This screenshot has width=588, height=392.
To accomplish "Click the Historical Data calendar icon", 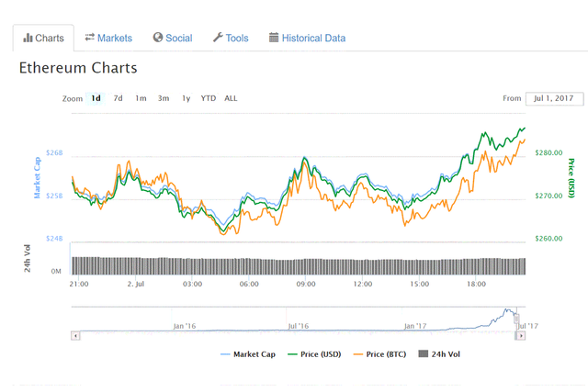I will point(274,38).
